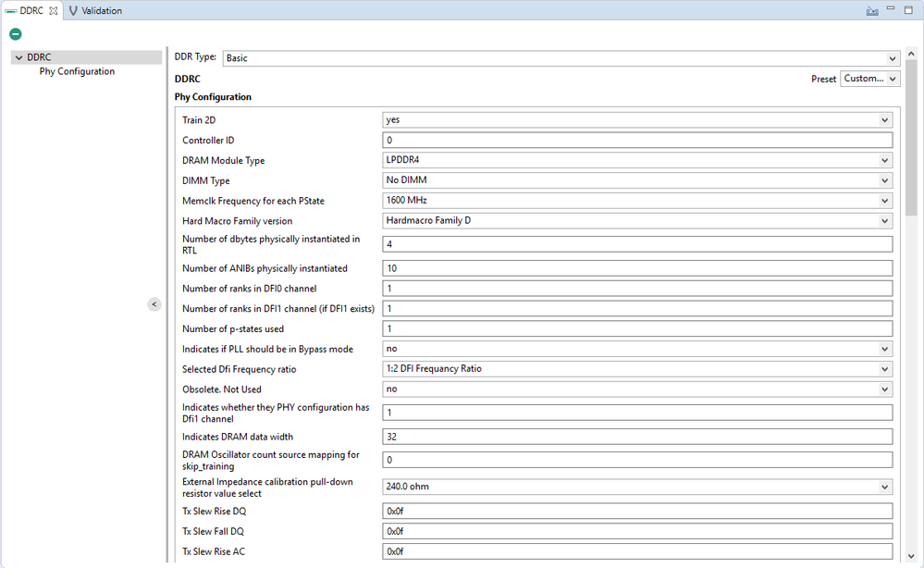Open pull-down resistor value dropdown
This screenshot has height=568, width=924.
[884, 487]
